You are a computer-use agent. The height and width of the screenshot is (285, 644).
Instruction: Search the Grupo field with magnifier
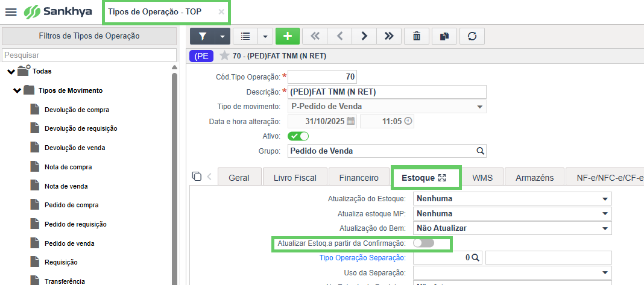click(x=480, y=151)
